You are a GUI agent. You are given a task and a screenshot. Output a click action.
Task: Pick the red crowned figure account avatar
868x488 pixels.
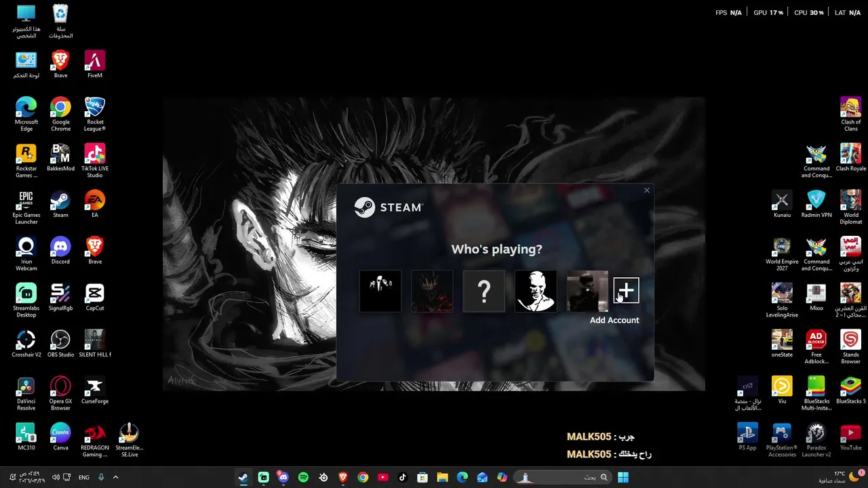tap(432, 291)
